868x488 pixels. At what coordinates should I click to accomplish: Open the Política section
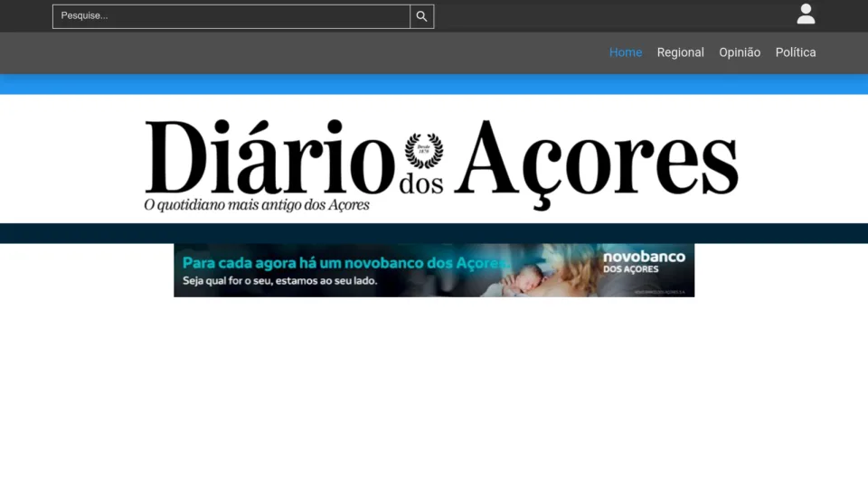(x=796, y=52)
